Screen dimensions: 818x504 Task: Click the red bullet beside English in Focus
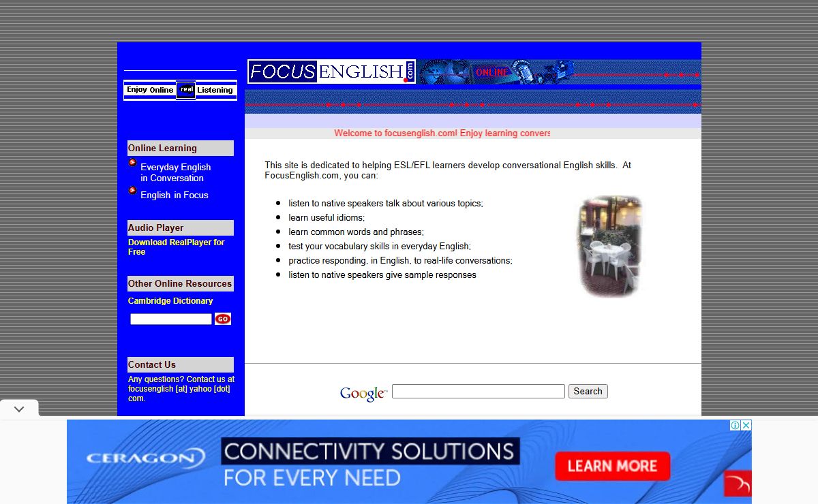[133, 190]
